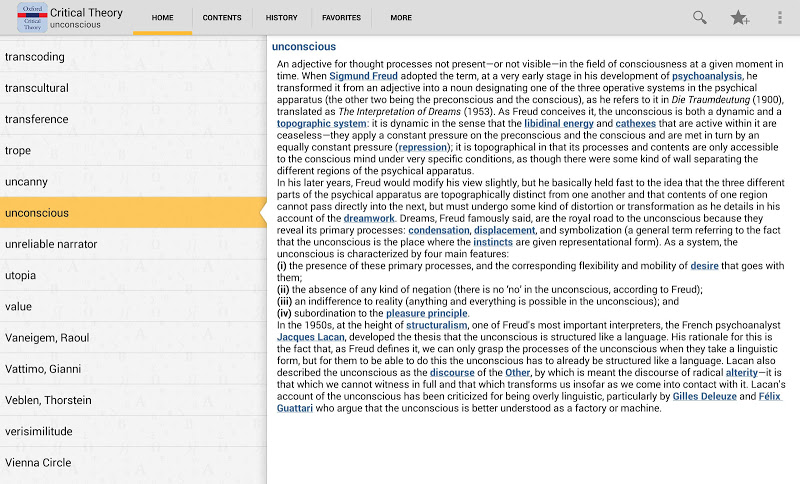Follow the 'Other' link
Viewport: 800px width, 484px height.
[517, 373]
